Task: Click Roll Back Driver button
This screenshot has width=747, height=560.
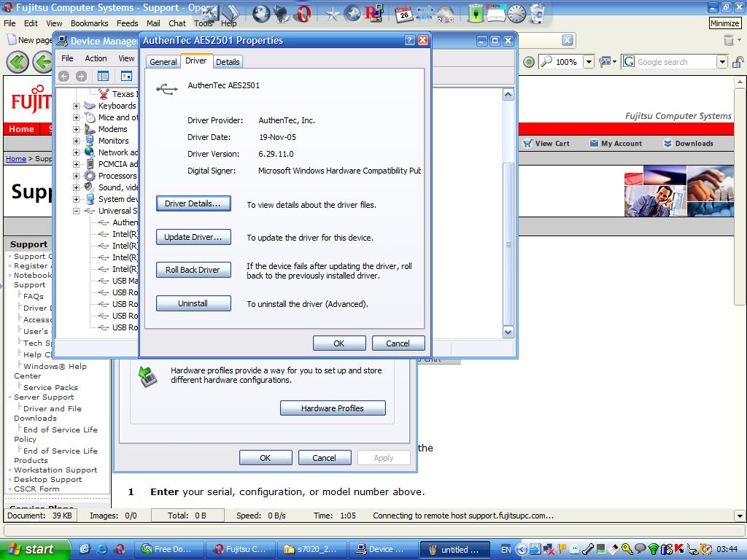Action: tap(193, 270)
